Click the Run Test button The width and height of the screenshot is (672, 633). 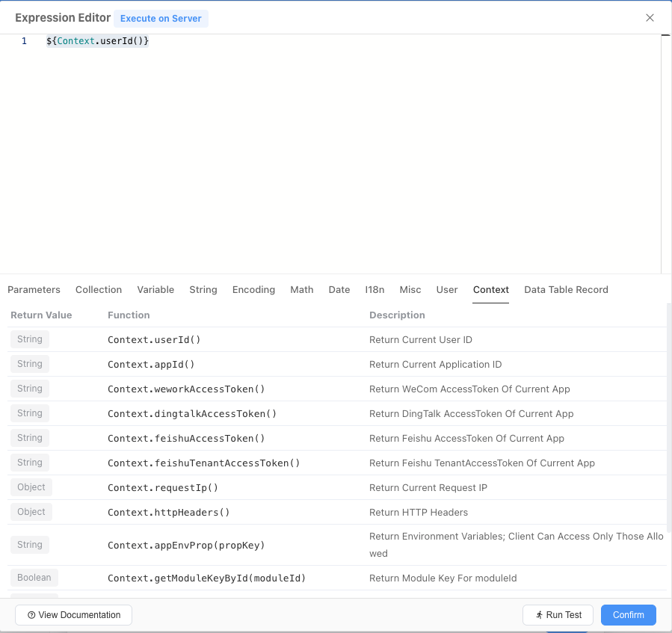pos(558,615)
